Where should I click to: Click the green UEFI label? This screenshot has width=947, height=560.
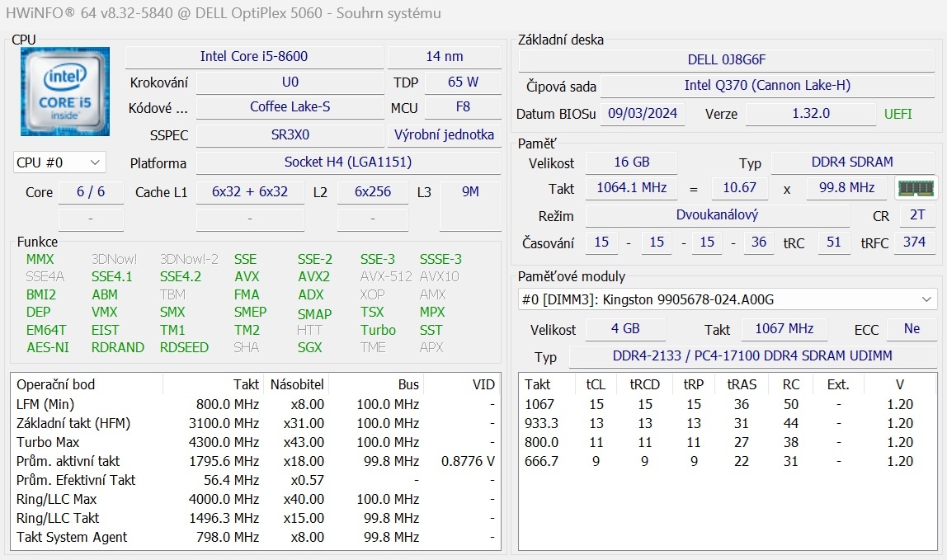pyautogui.click(x=898, y=114)
